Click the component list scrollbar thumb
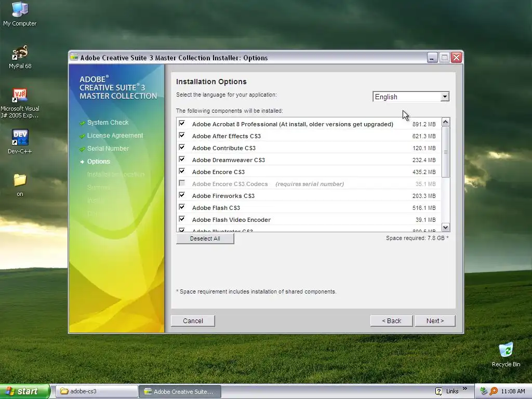Screen dimensions: 532x399 (445, 152)
